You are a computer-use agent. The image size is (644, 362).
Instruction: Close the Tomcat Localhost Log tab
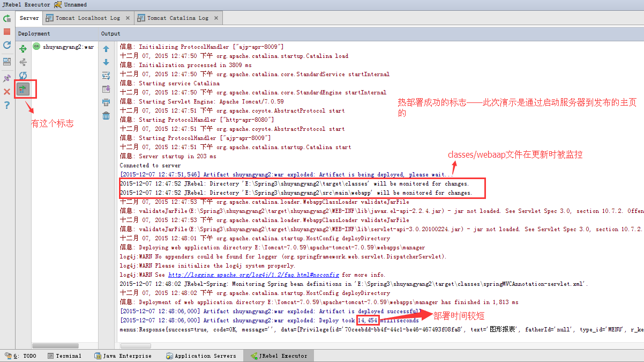pos(128,18)
